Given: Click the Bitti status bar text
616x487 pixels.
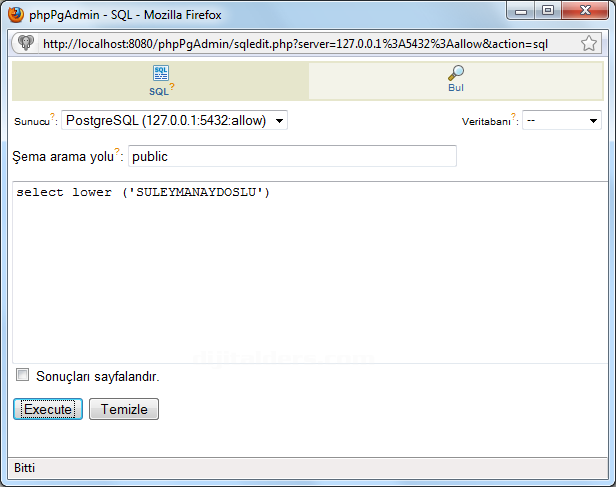Looking at the screenshot, I should click(x=24, y=468).
